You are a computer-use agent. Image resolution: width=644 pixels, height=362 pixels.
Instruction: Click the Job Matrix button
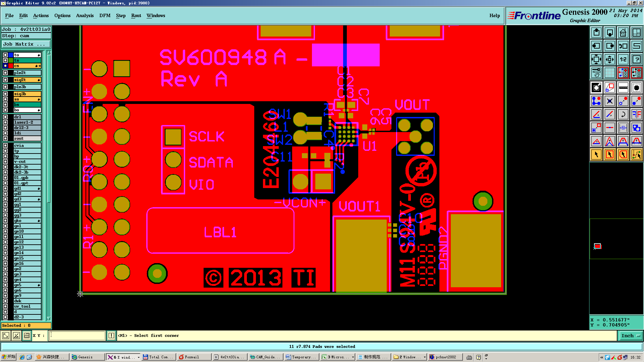(x=26, y=44)
